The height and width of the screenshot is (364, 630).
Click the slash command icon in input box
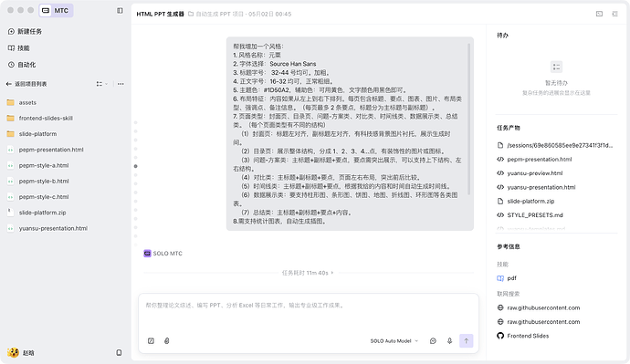tap(151, 340)
